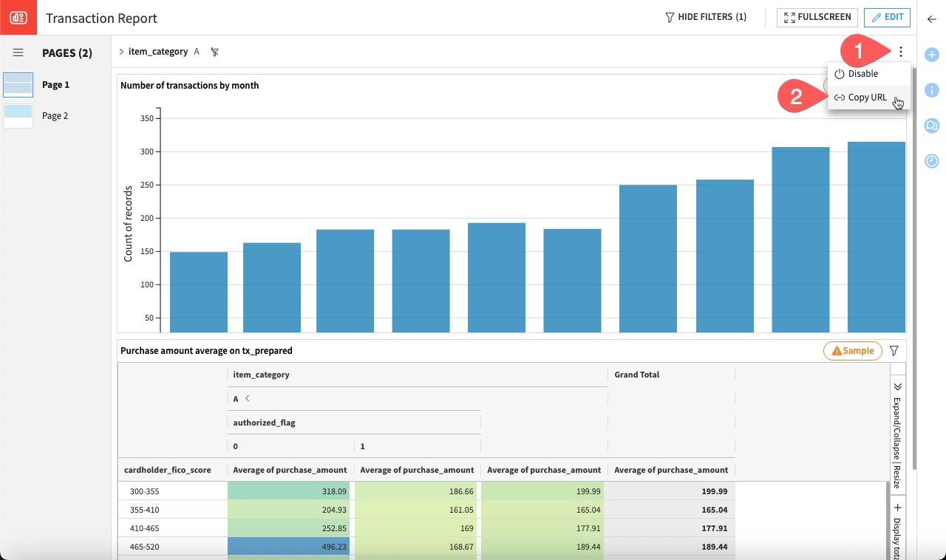Expand the item_category filter chevron
946x560 pixels.
pyautogui.click(x=122, y=52)
